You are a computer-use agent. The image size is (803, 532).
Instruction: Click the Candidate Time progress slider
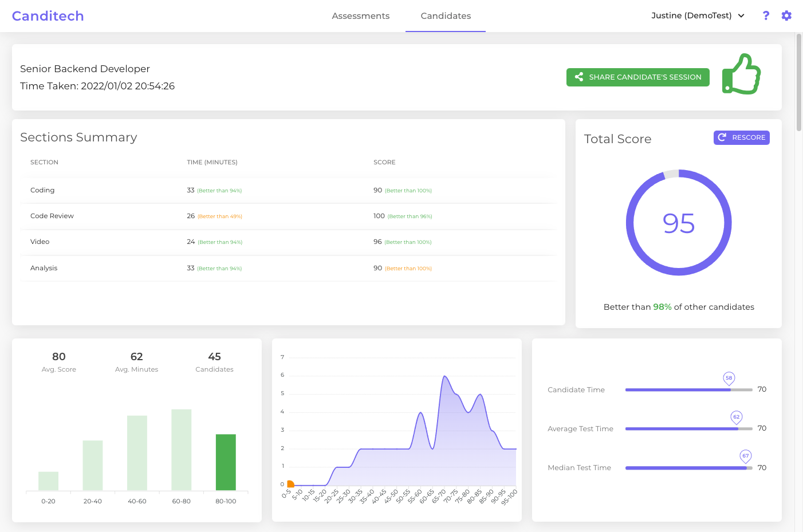coord(689,389)
